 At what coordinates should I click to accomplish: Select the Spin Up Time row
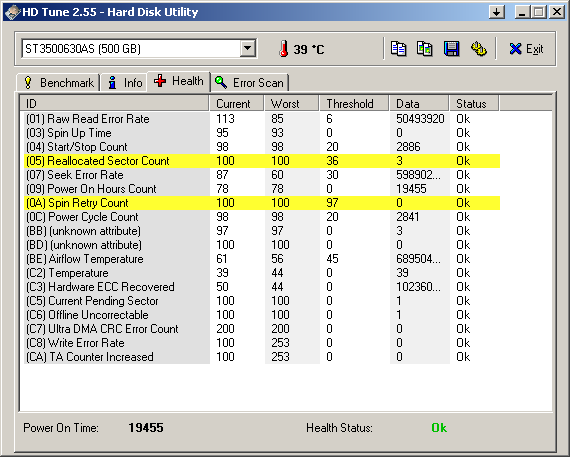click(262, 133)
